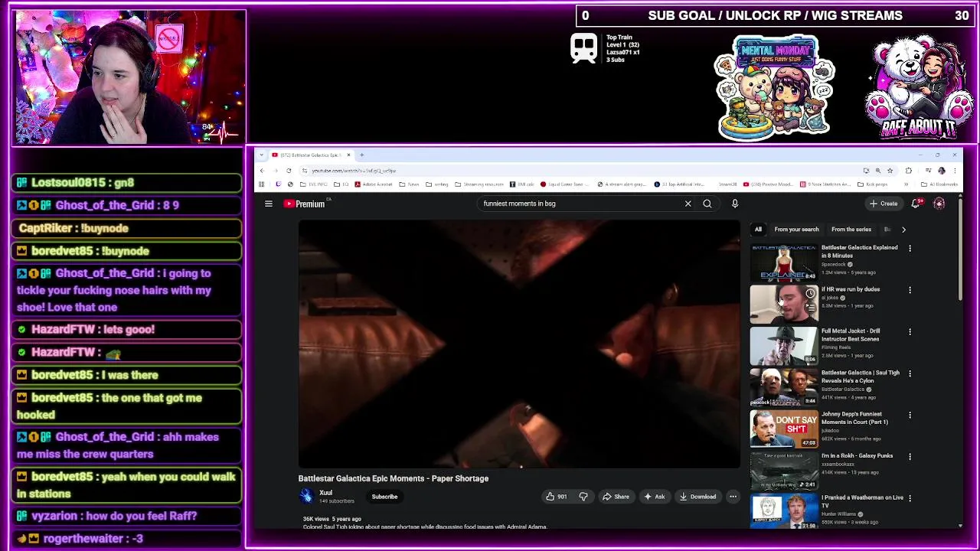Select the From your search chip
980x551 pixels.
[796, 230]
